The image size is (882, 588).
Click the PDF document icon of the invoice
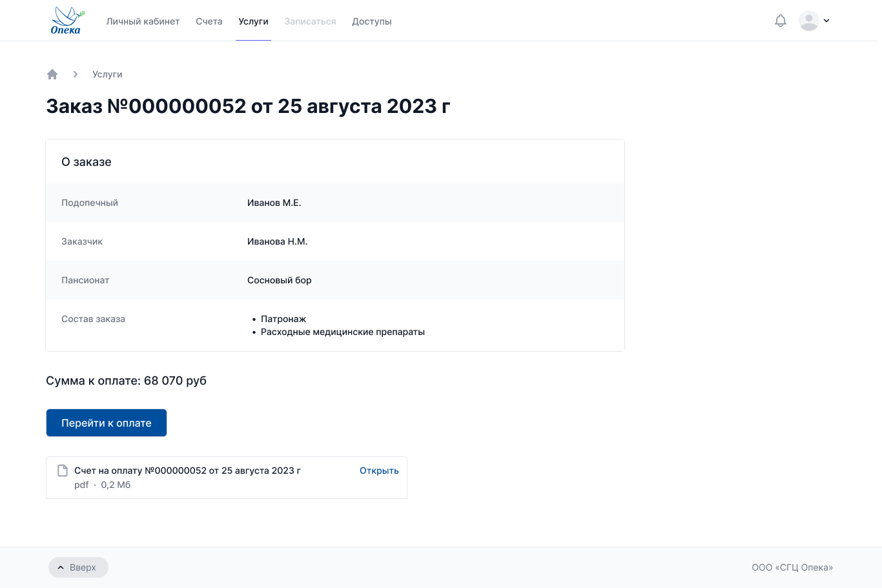tap(63, 471)
